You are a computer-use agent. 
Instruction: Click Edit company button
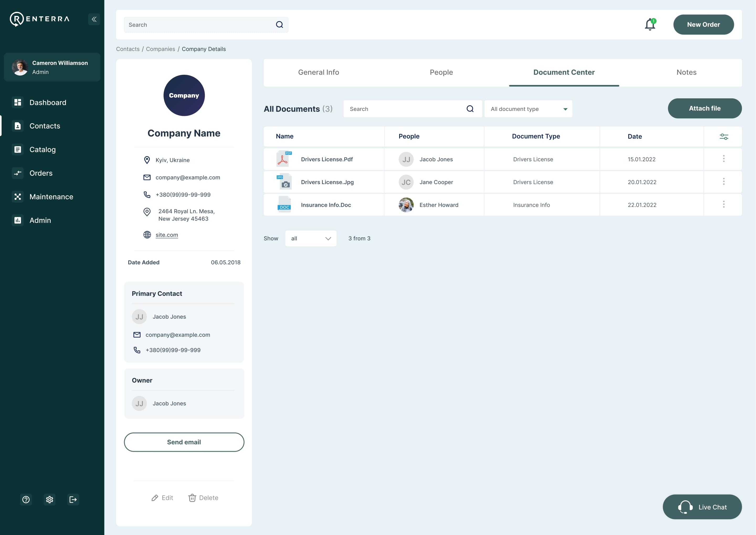[162, 497]
